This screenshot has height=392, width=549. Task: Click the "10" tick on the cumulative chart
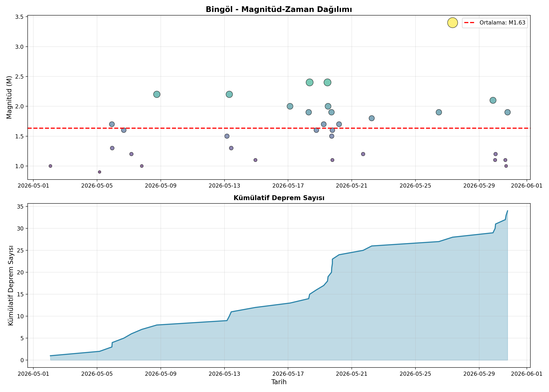point(21,317)
